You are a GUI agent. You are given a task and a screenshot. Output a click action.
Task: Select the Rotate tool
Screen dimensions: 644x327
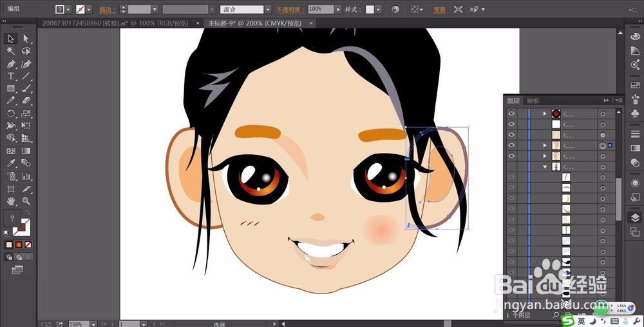(x=11, y=114)
